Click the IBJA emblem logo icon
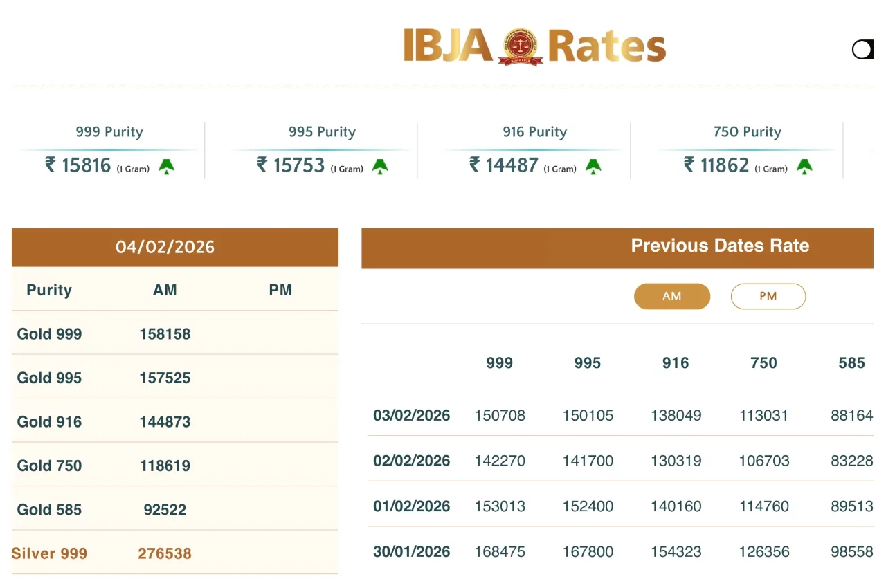The width and height of the screenshot is (886, 588). tap(521, 47)
